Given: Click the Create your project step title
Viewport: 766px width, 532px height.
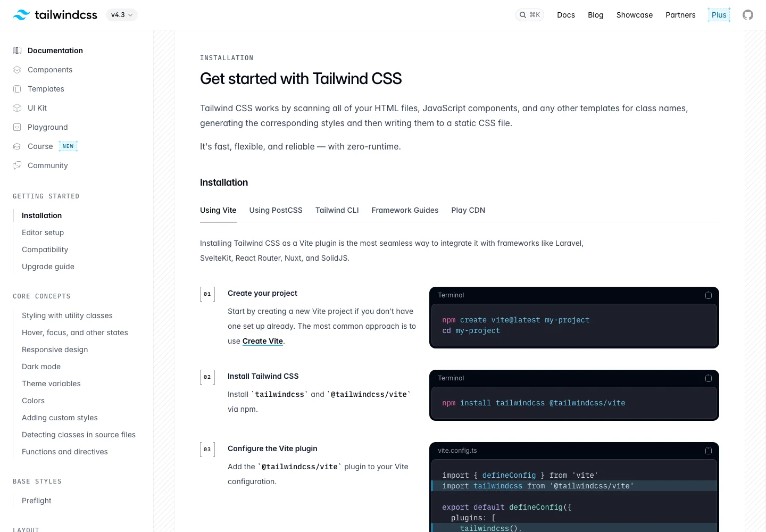Looking at the screenshot, I should tap(263, 293).
